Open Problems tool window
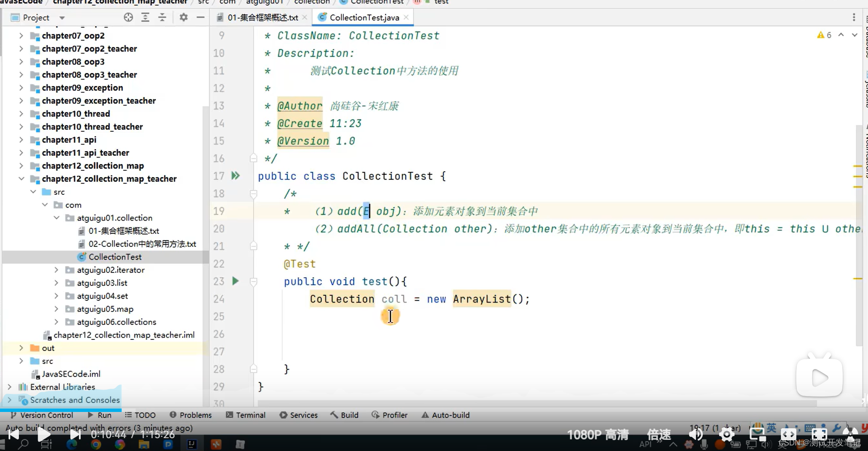868x451 pixels. coord(191,415)
